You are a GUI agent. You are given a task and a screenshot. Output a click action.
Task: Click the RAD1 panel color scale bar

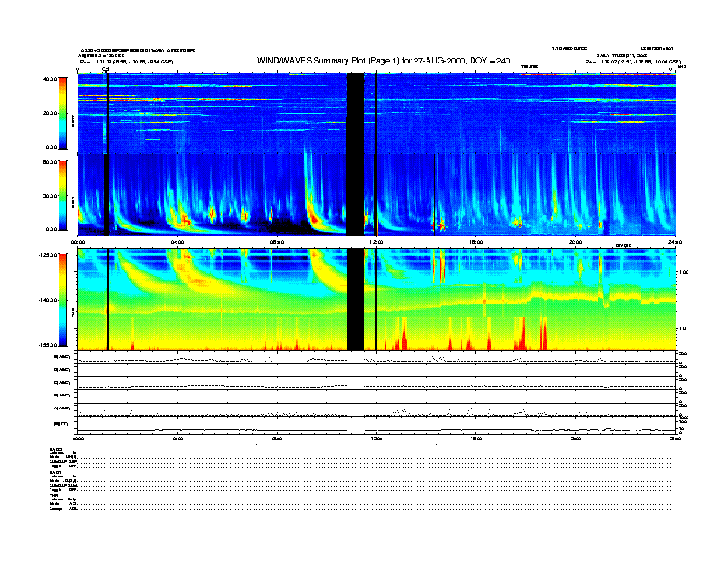(63, 195)
